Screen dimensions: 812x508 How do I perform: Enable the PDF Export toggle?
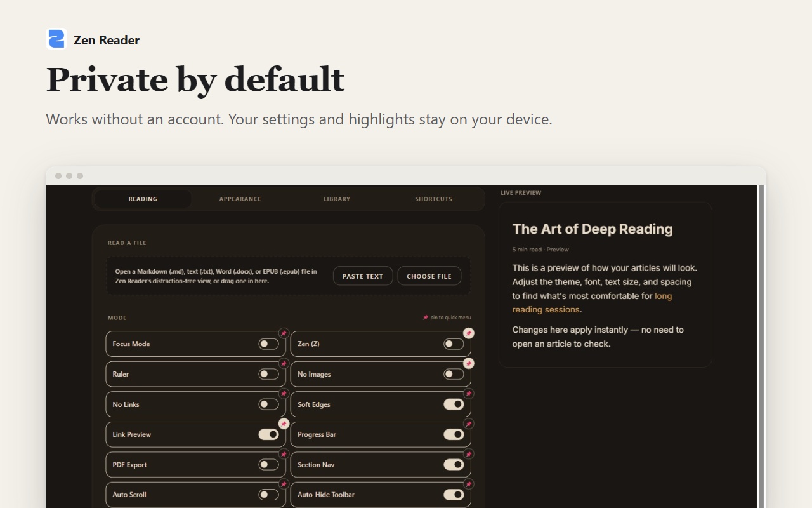tap(268, 465)
